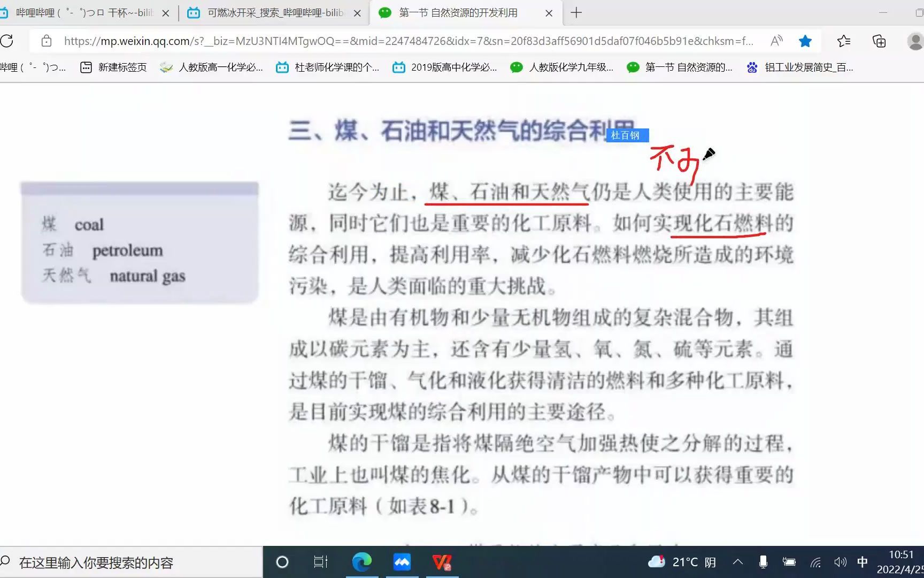Open the browser profile avatar
The height and width of the screenshot is (578, 924).
click(915, 41)
